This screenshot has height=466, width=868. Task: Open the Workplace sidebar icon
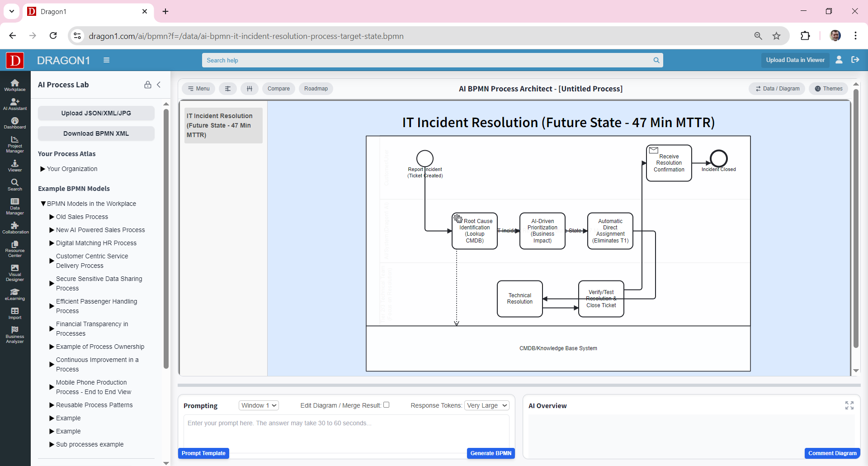pos(14,85)
